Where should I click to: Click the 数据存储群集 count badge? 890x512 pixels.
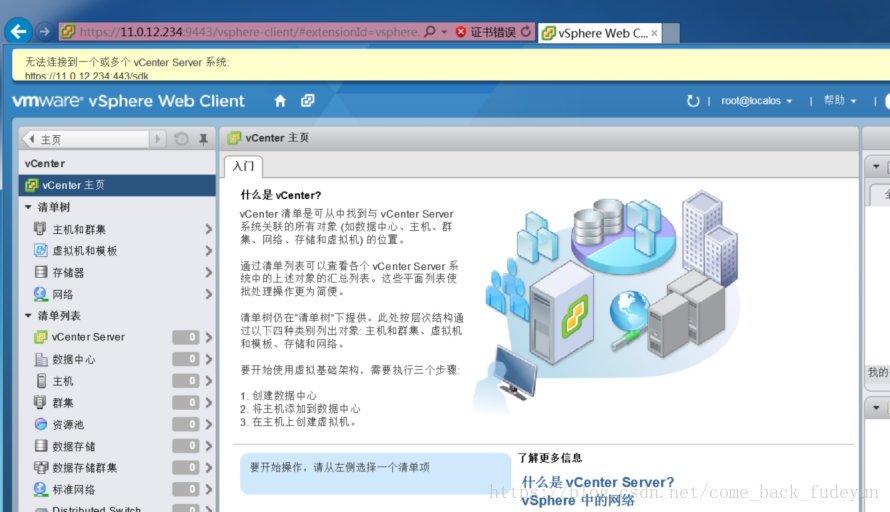coord(186,467)
